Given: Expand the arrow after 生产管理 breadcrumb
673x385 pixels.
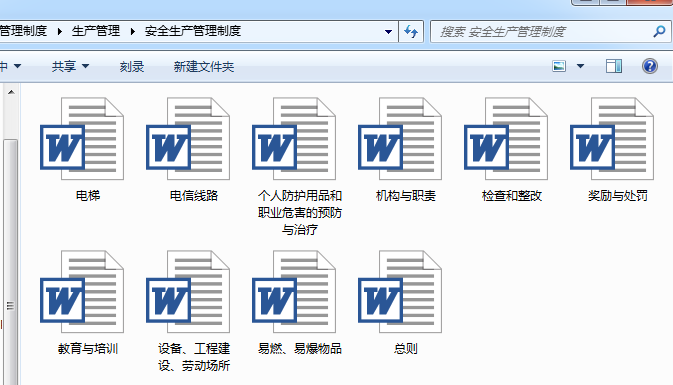Looking at the screenshot, I should click(133, 31).
